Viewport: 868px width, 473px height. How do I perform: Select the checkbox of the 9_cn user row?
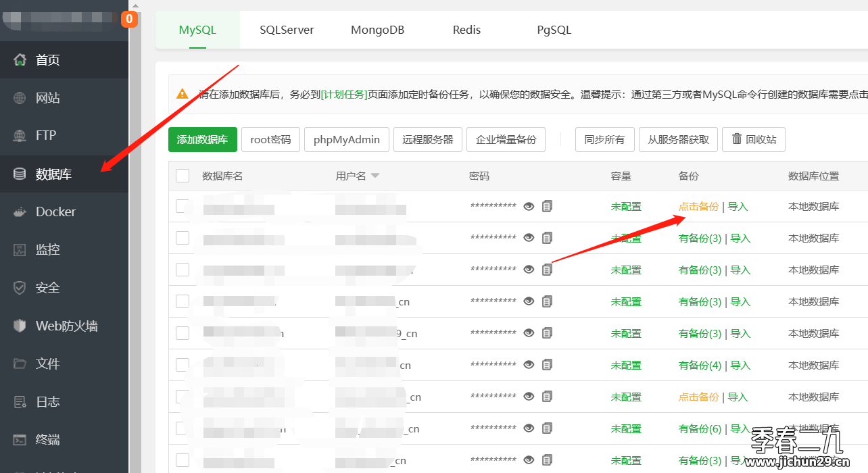tap(183, 333)
